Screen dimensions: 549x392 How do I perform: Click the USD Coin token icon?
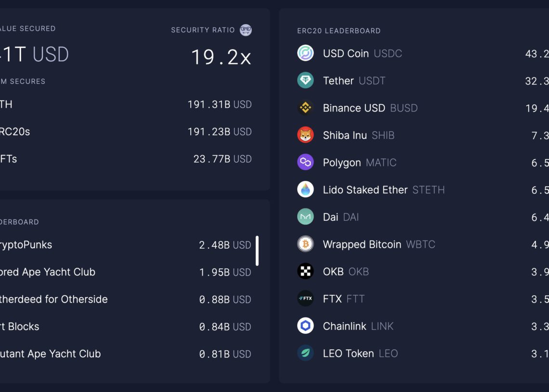305,53
